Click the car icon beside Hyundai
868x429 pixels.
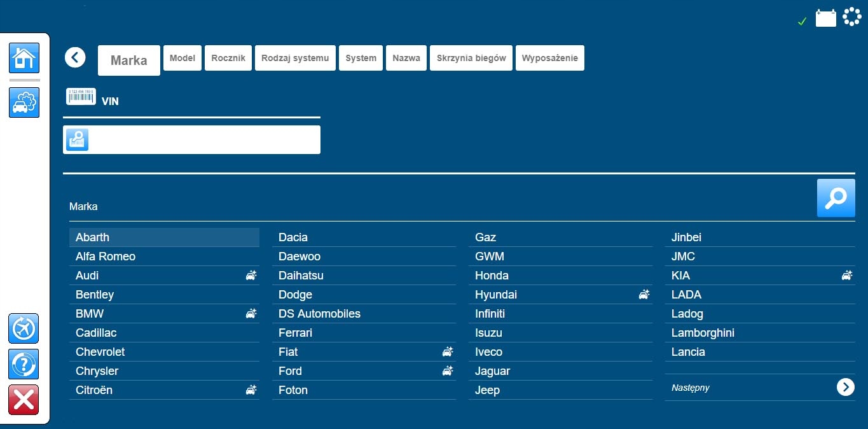(644, 295)
